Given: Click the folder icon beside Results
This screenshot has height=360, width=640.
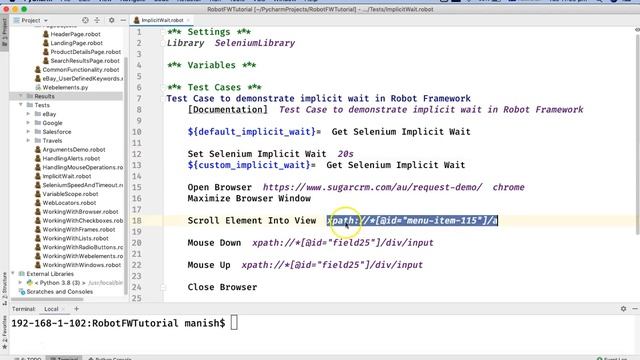Looking at the screenshot, I should click(x=30, y=96).
